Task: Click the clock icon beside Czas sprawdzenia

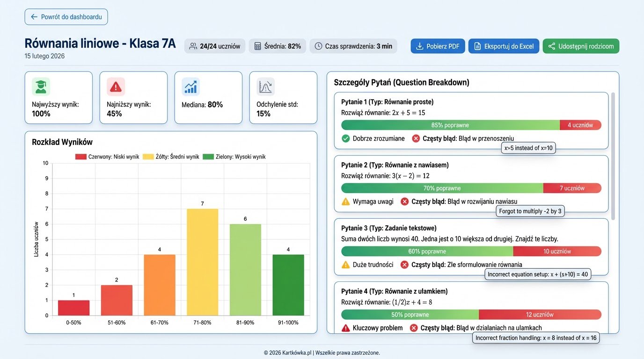Action: pyautogui.click(x=319, y=46)
